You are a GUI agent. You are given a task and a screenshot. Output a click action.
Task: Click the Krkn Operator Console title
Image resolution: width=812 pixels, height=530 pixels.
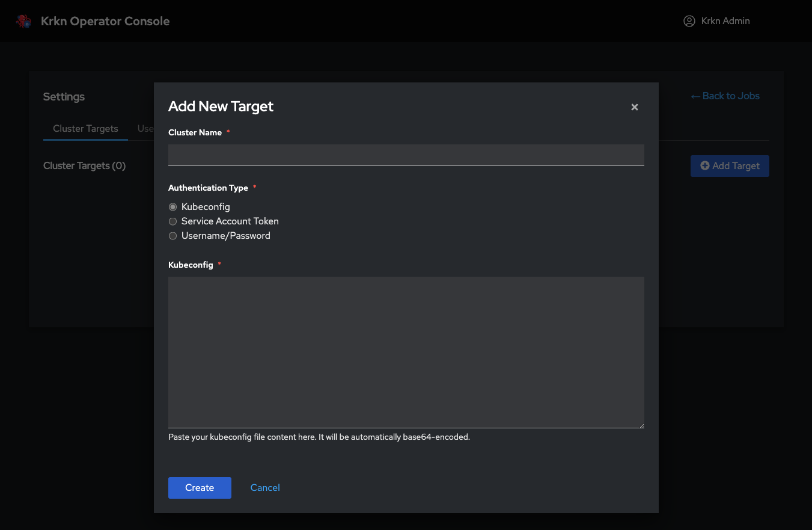point(105,20)
